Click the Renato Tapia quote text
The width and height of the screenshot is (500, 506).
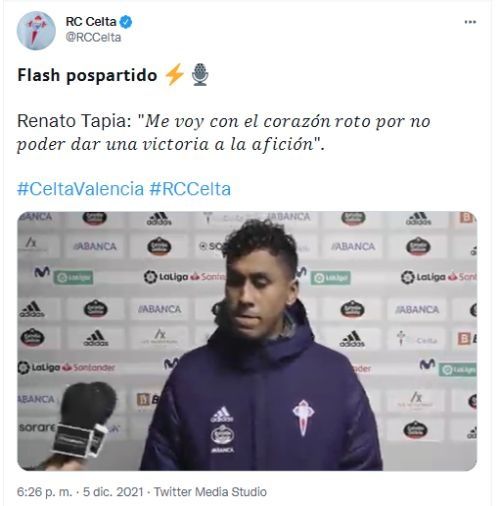[223, 133]
